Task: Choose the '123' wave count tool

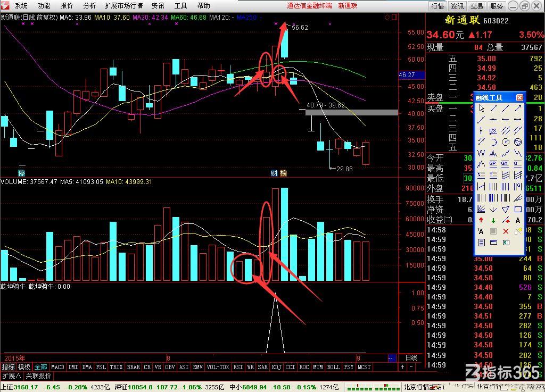Action: click(493, 131)
